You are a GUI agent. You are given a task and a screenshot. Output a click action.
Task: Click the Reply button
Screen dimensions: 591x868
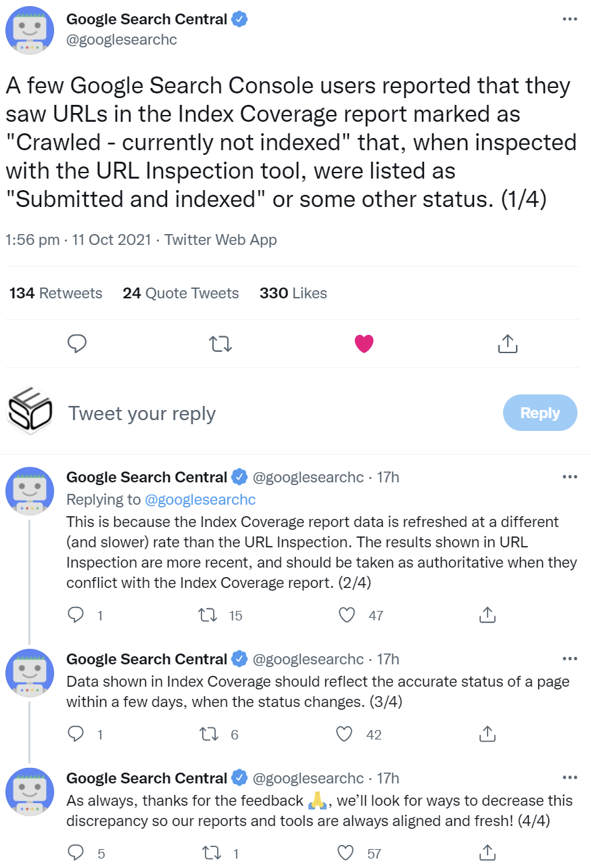pos(540,413)
